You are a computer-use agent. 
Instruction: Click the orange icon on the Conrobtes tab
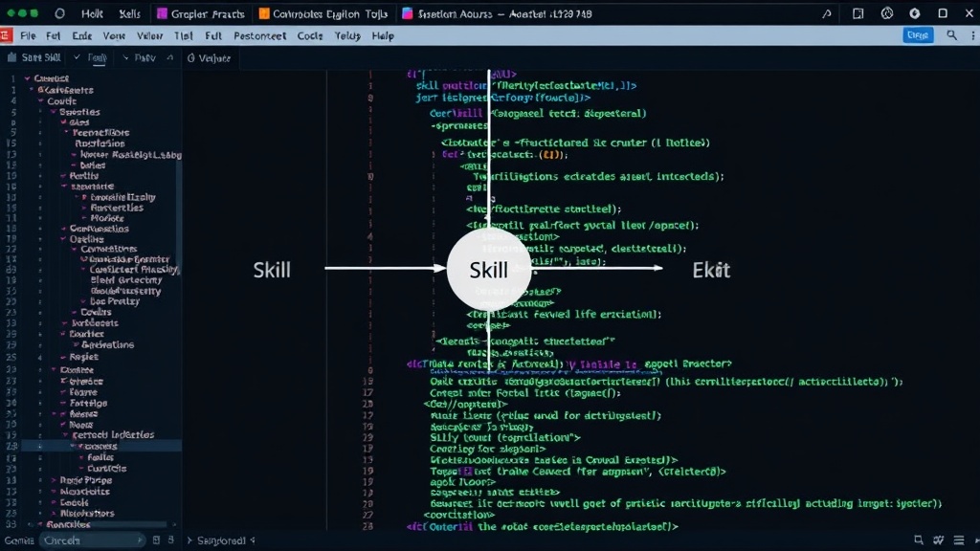pyautogui.click(x=264, y=13)
